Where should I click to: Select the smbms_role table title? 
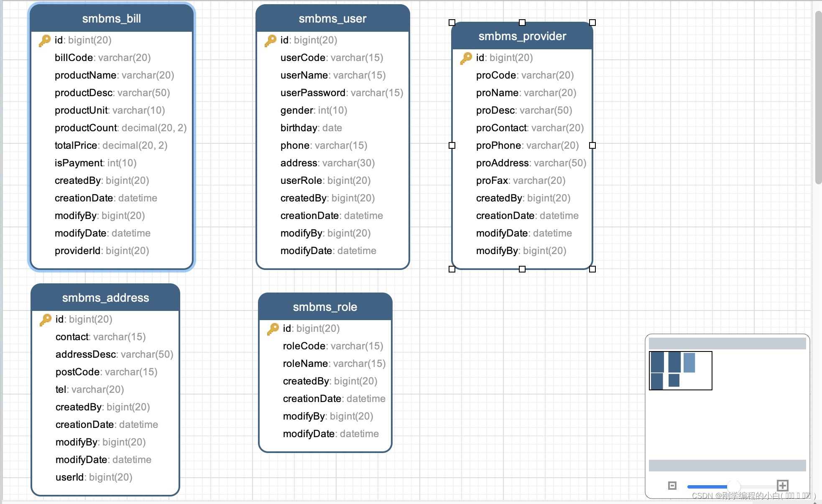click(325, 307)
